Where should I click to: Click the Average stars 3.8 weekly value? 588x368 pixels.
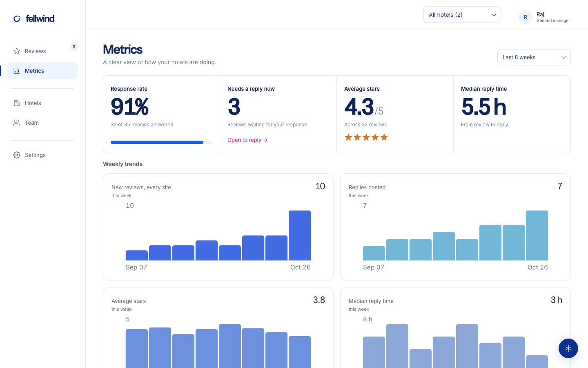click(319, 300)
